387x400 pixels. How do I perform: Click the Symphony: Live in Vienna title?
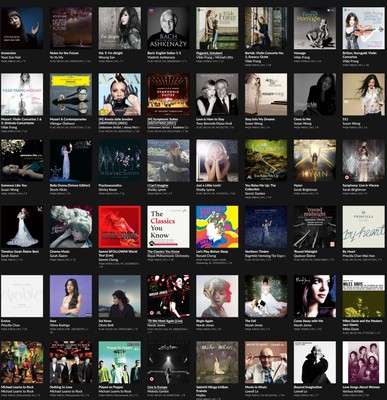(361, 185)
